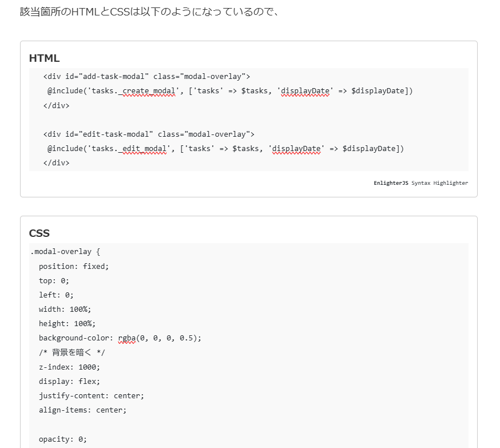Viewport: 500px width, 448px height.
Task: Click the 'top: 0;' CSS line
Action: 54,281
